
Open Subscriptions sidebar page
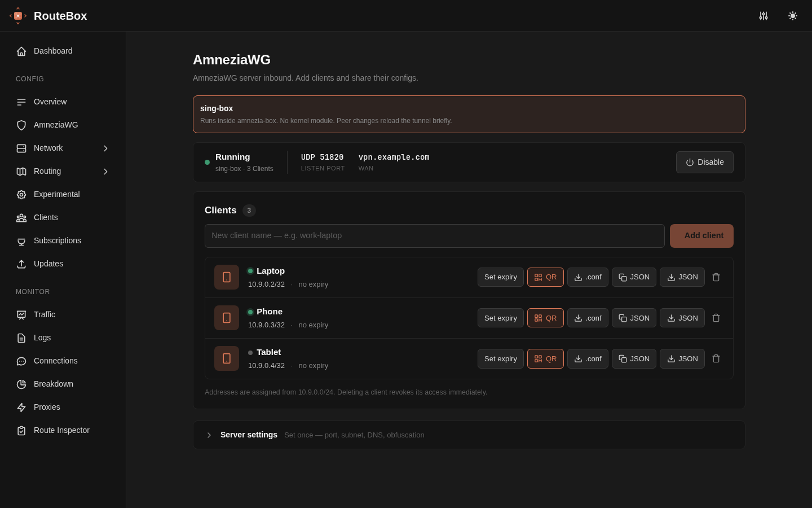coord(63,240)
